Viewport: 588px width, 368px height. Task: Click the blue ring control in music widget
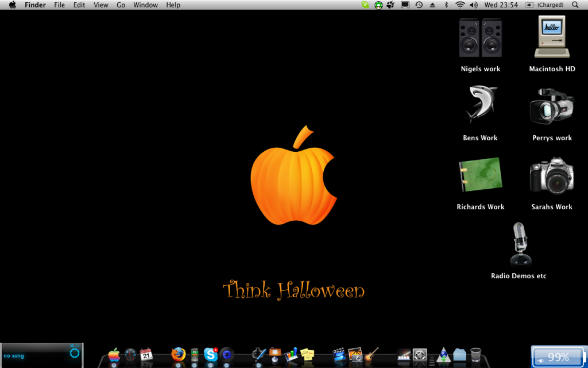coord(75,353)
